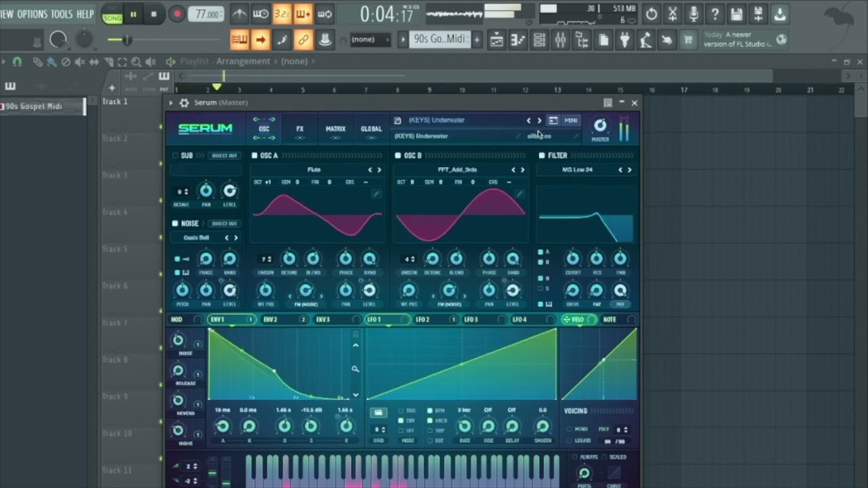Click the Serum plugin gear settings icon
The image size is (868, 488).
(x=184, y=103)
